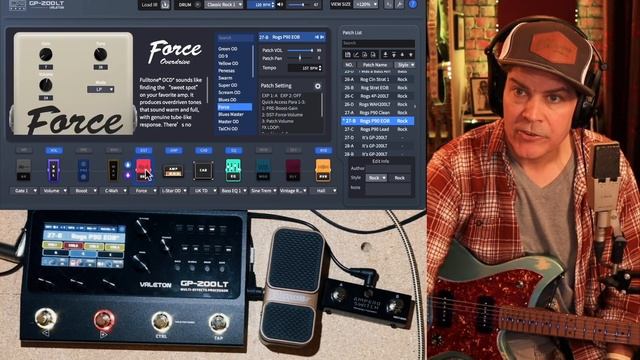
Task: Open the C-Wah effect dropdown
Action: point(113,191)
